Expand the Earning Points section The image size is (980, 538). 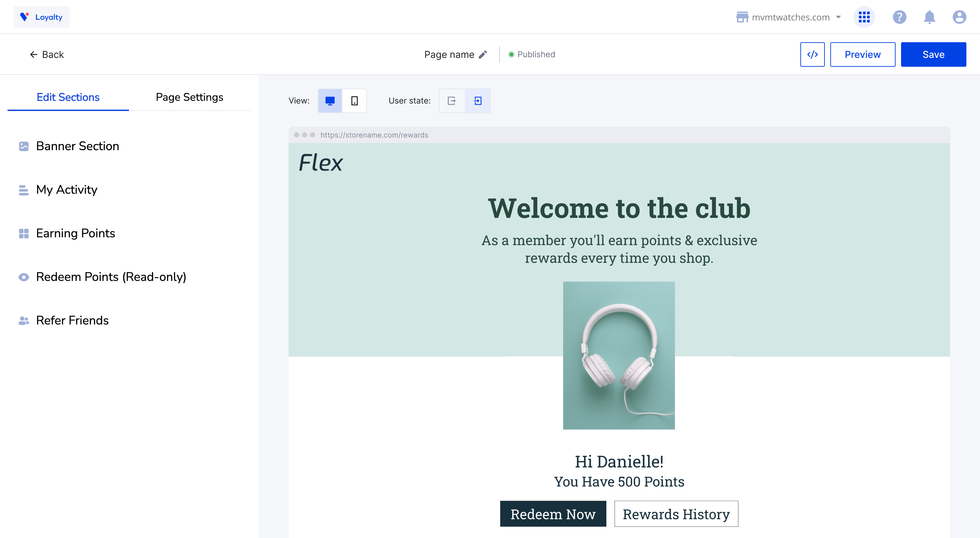click(75, 233)
